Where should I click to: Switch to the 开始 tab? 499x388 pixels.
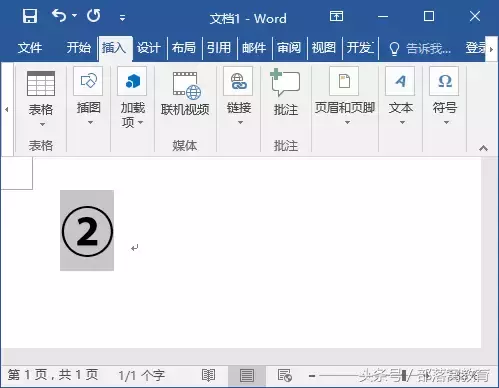pos(79,48)
